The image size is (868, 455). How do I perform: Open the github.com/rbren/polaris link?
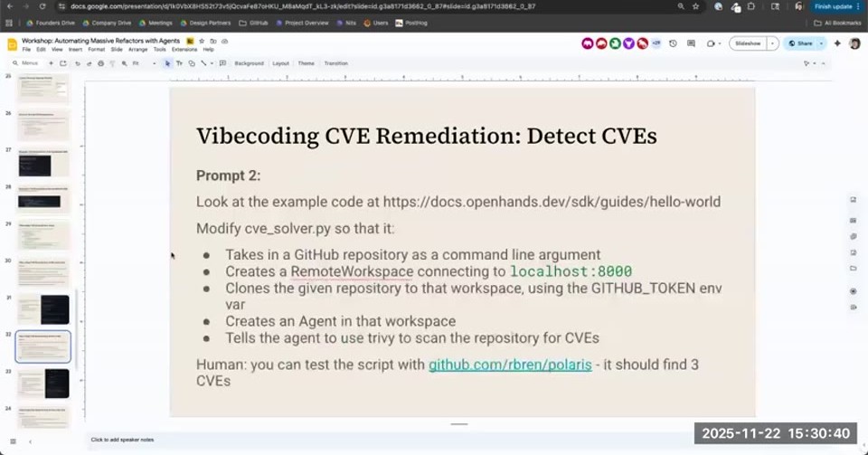[510, 365]
